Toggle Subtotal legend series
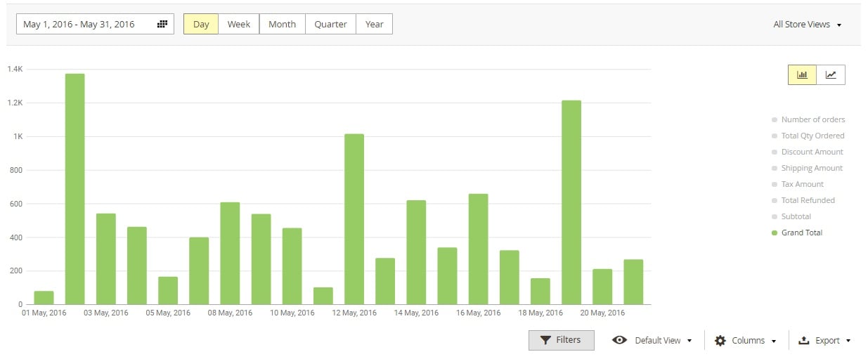The height and width of the screenshot is (359, 868). pyautogui.click(x=791, y=216)
